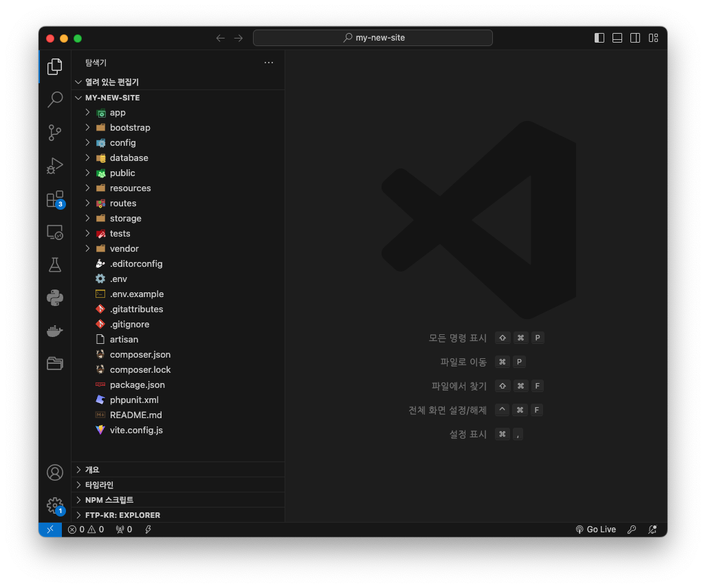Viewport: 706px width, 588px height.
Task: Collapse the MY-NEW-SITE folder section
Action: point(179,98)
